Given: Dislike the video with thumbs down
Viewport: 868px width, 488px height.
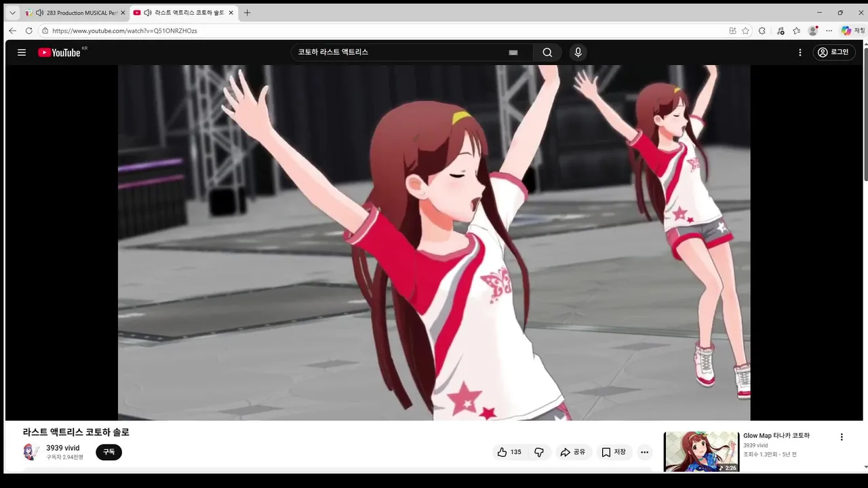Looking at the screenshot, I should coord(539,452).
